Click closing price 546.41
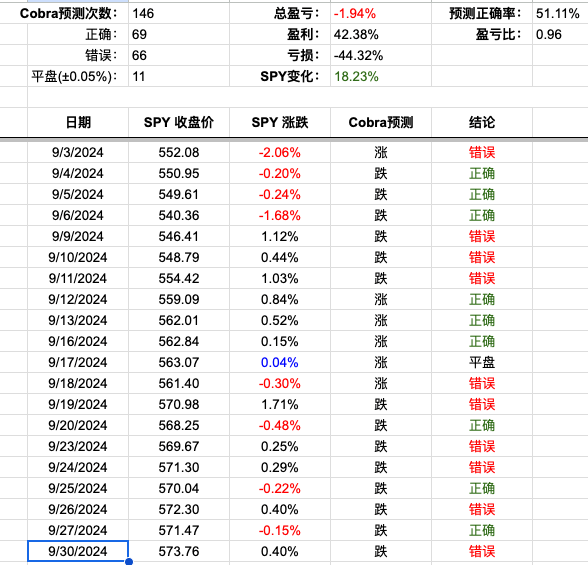 [x=178, y=236]
